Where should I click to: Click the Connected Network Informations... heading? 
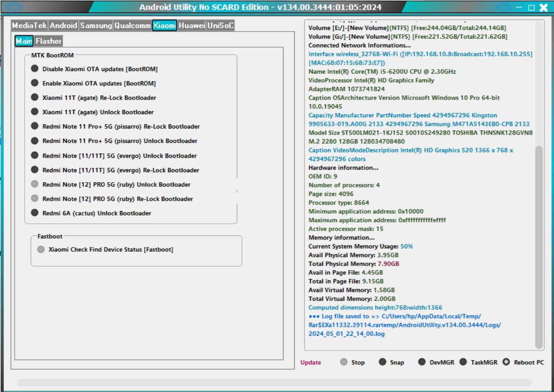[x=359, y=45]
